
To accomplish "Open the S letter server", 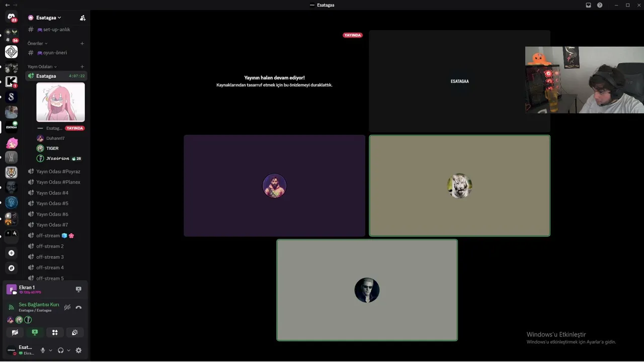I will click(11, 97).
